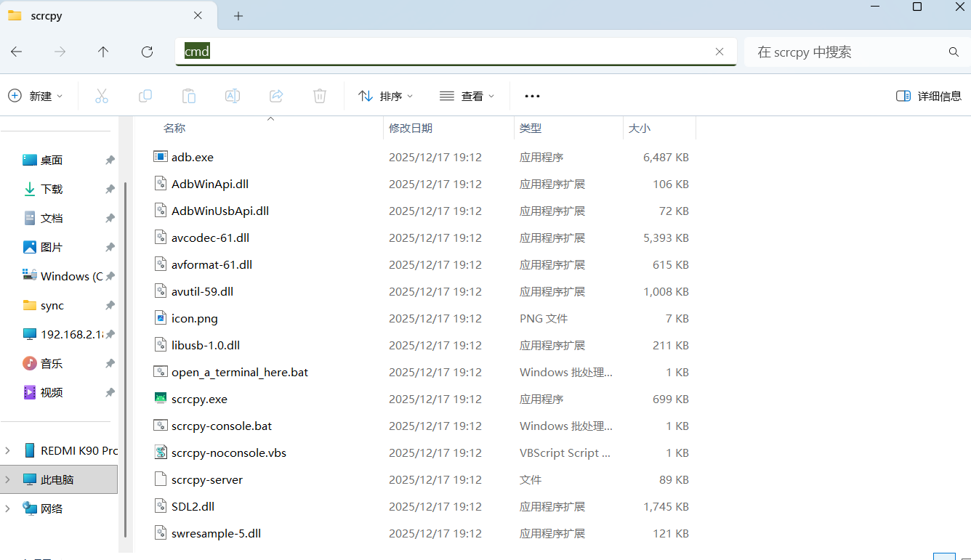Click the pin icon beside 音乐

coord(110,363)
